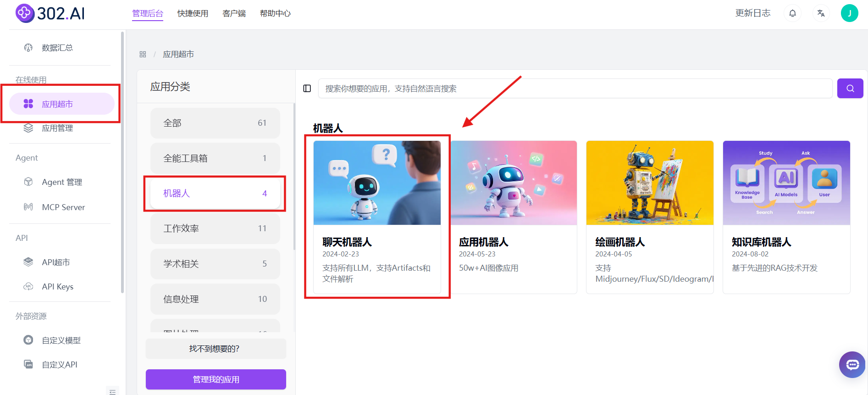
Task: Click the 应用超市 breadcrumb text
Action: click(x=178, y=54)
